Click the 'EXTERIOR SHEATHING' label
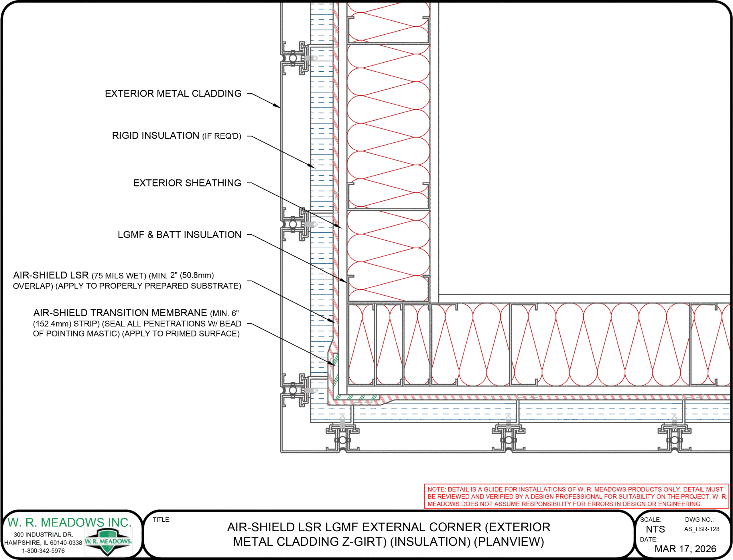Screen dimensions: 733x560 187,183
